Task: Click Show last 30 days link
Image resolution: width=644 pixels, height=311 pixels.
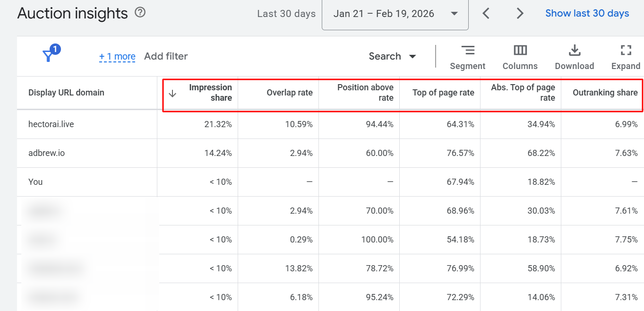Action: click(x=587, y=13)
